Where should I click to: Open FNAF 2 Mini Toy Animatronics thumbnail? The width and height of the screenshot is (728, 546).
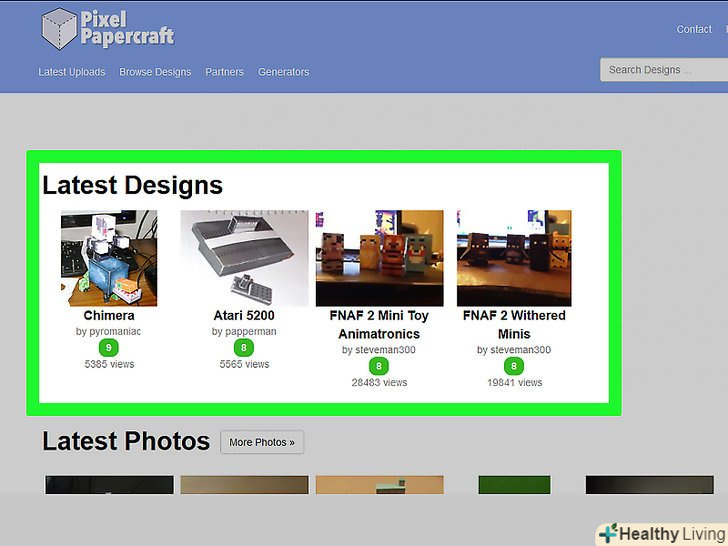tap(379, 257)
